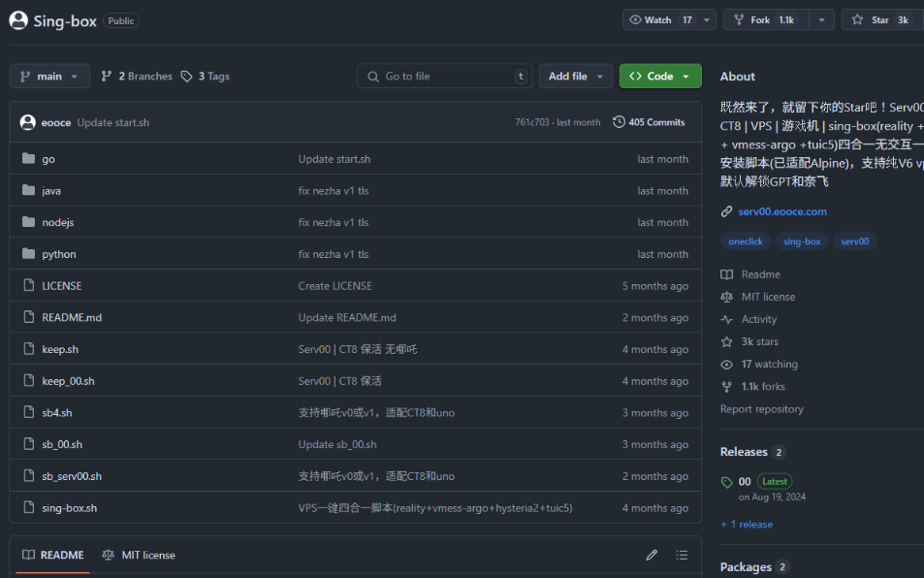The width and height of the screenshot is (924, 578).
Task: Select the oneclick topic tag
Action: point(746,241)
